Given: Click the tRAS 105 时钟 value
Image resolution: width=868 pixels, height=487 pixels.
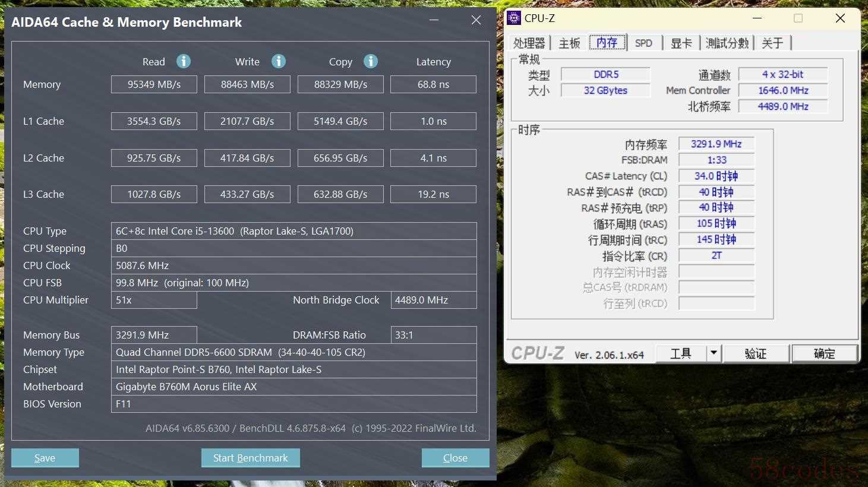Looking at the screenshot, I should pyautogui.click(x=717, y=223).
